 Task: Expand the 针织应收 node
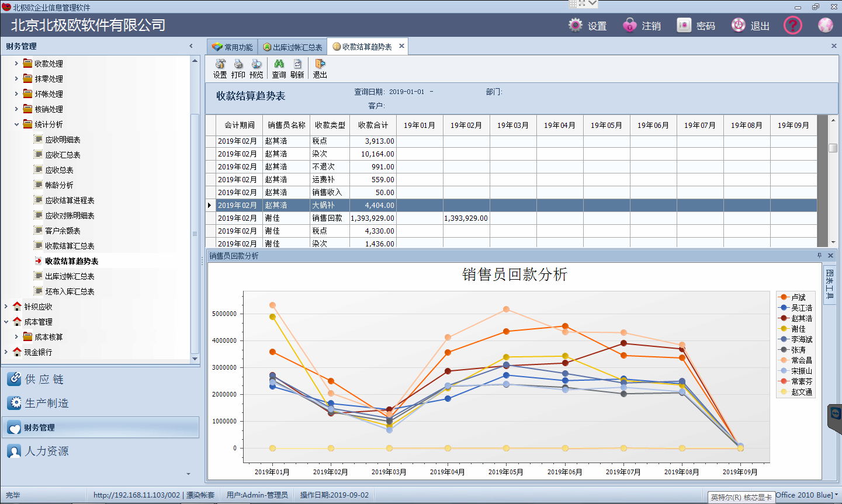click(x=6, y=306)
